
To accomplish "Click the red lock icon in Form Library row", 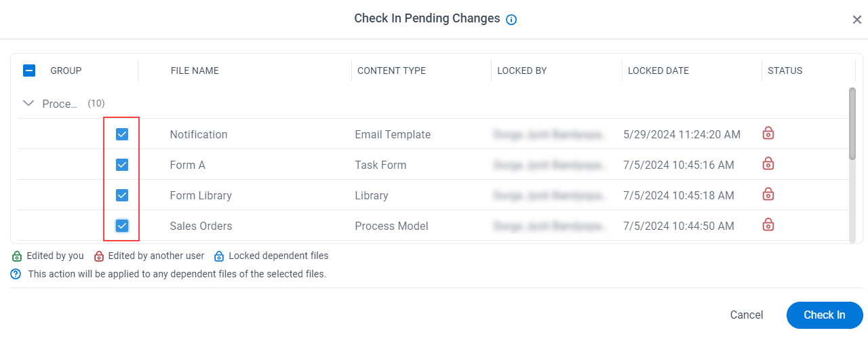I will 768,194.
